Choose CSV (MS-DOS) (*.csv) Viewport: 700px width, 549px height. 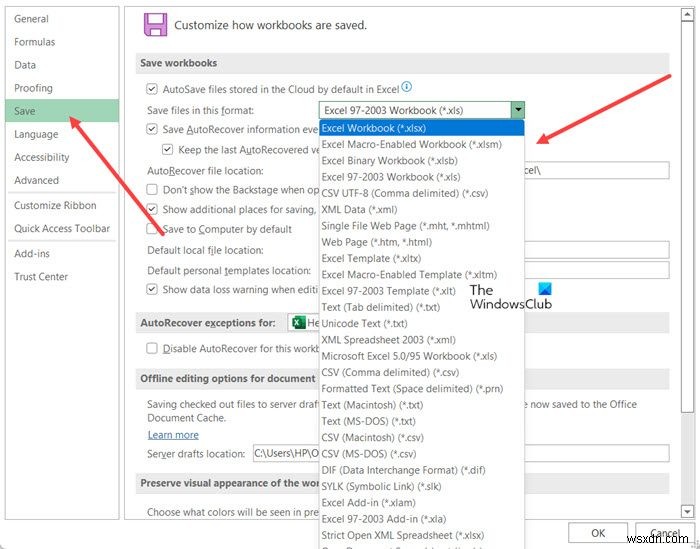422,454
